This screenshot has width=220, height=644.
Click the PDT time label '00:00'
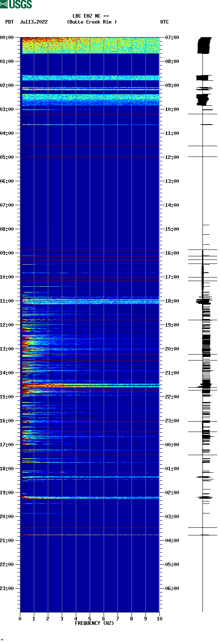pos(7,38)
